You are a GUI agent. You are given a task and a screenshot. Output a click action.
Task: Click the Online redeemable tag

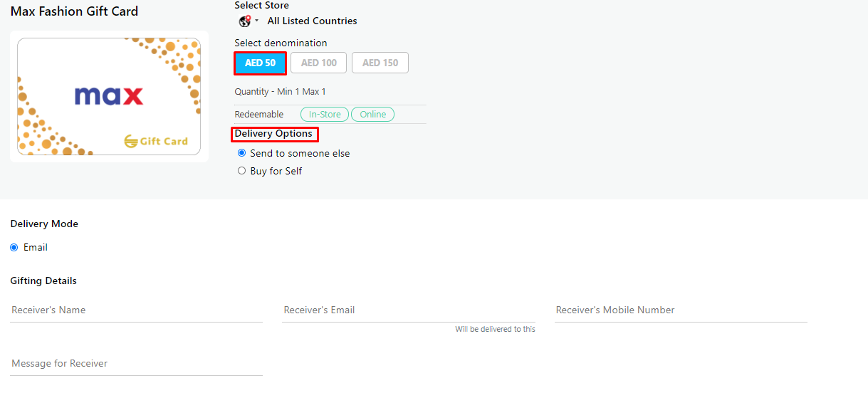372,115
